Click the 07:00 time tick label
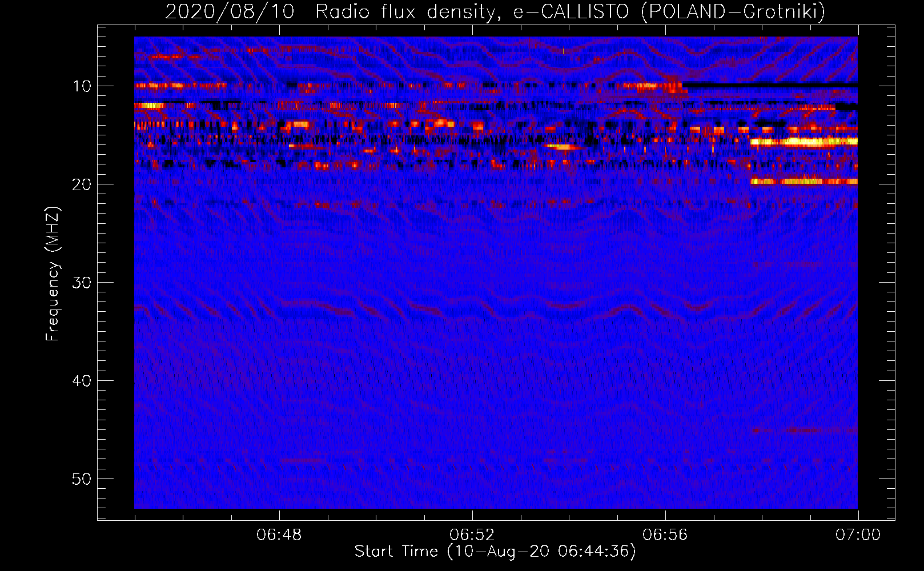The image size is (924, 571). (x=858, y=535)
